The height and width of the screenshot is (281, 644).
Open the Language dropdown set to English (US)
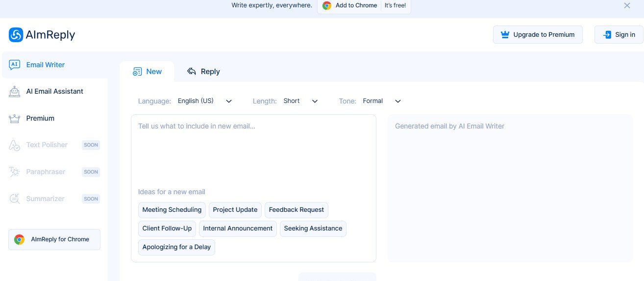204,101
